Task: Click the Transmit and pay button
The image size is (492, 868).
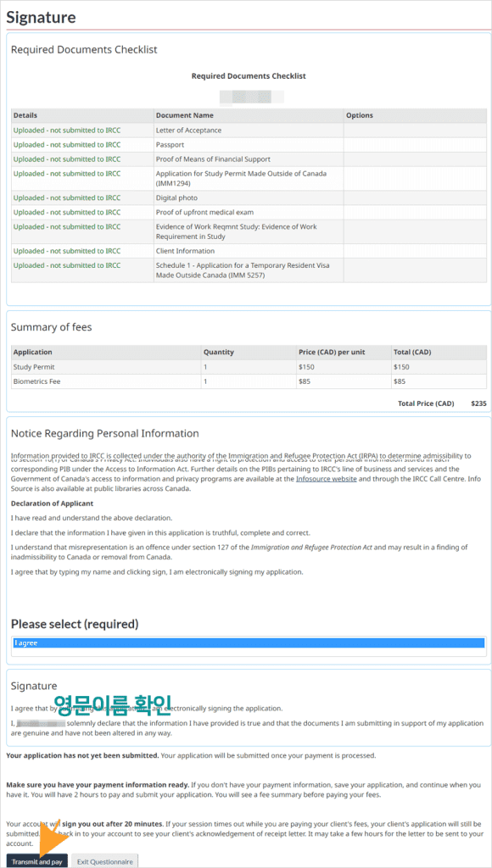Action: click(x=37, y=861)
